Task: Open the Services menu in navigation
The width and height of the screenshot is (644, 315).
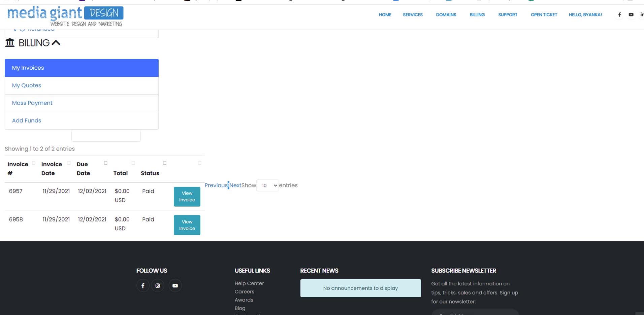Action: [x=413, y=15]
